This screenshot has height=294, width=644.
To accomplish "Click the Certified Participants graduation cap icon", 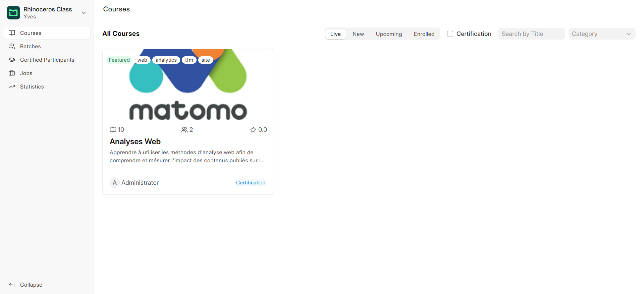I will [12, 60].
